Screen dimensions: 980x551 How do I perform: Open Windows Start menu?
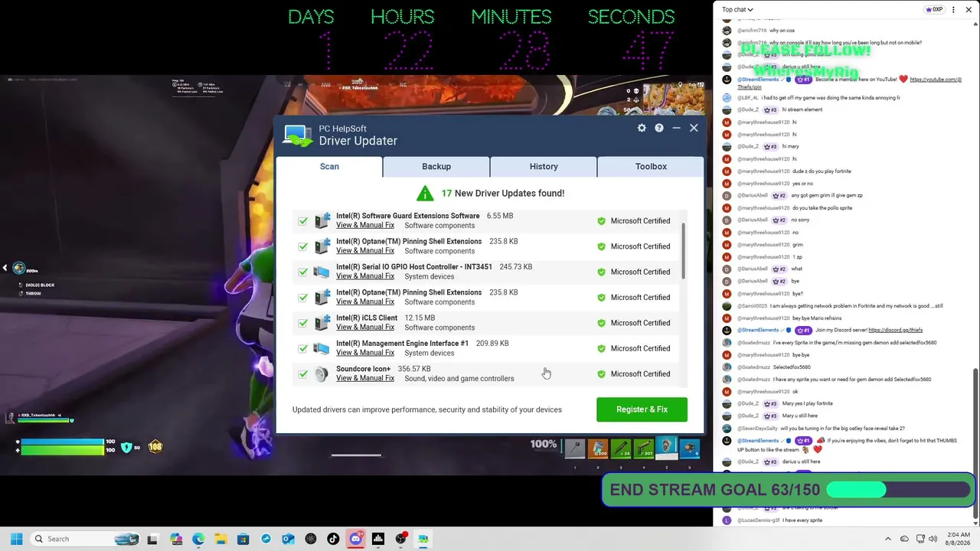(16, 539)
